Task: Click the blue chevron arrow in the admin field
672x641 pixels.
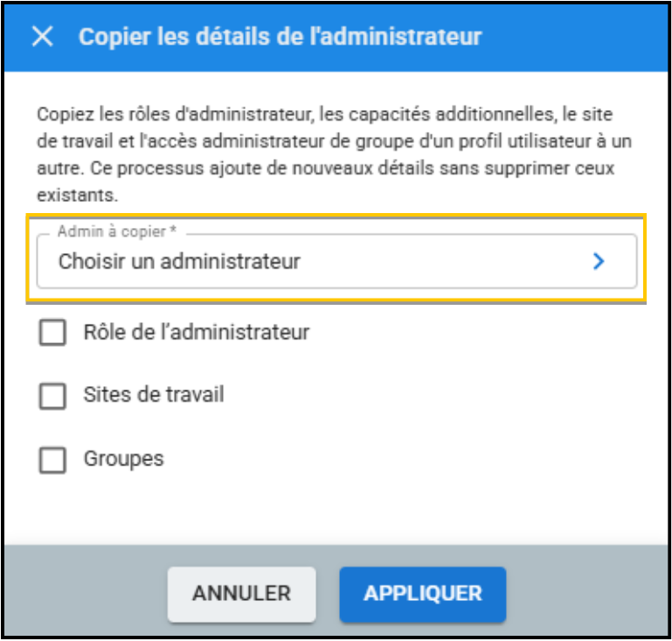Action: [x=599, y=261]
